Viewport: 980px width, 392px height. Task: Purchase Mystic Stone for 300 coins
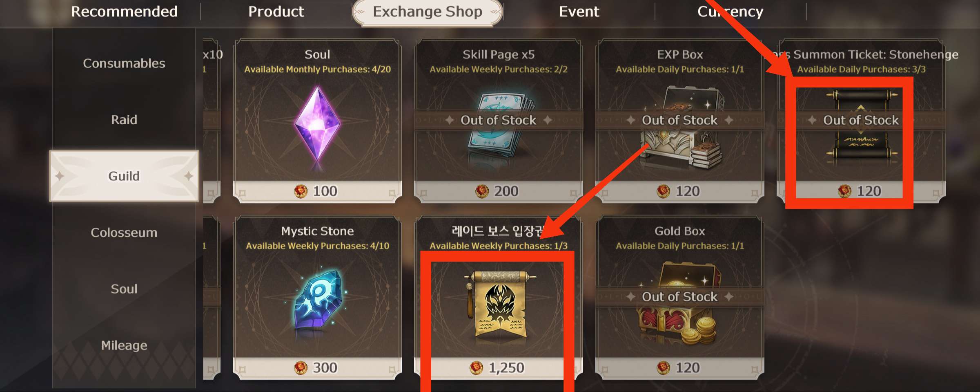coord(317,368)
